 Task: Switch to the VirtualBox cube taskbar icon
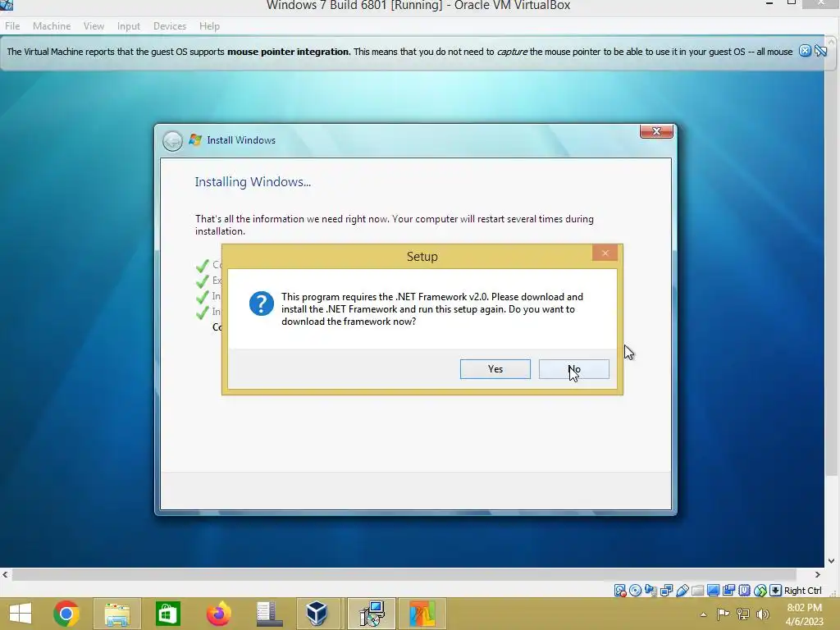coord(317,614)
